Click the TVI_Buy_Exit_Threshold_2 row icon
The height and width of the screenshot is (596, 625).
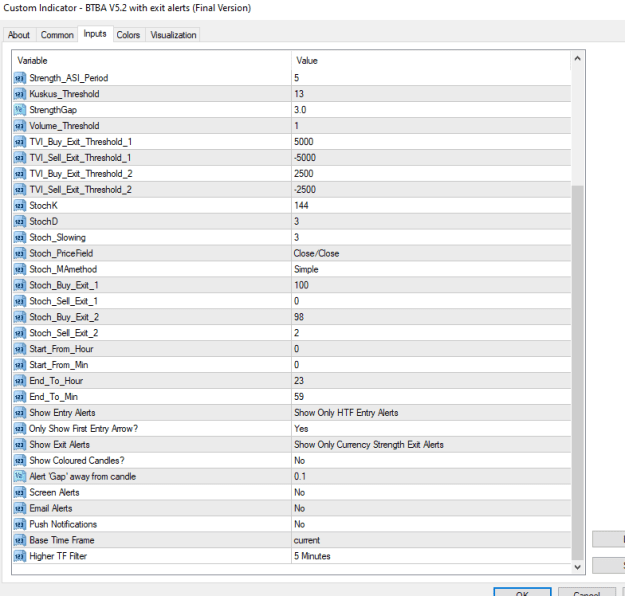20,174
